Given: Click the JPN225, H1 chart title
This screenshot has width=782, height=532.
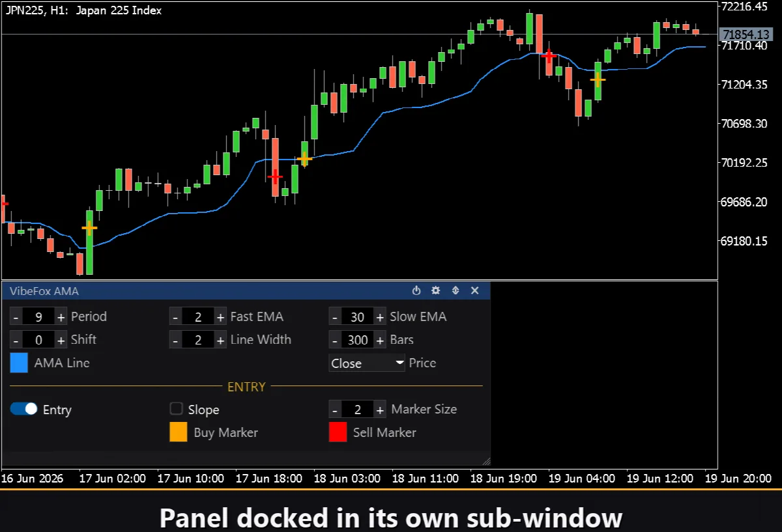Looking at the screenshot, I should (x=83, y=10).
